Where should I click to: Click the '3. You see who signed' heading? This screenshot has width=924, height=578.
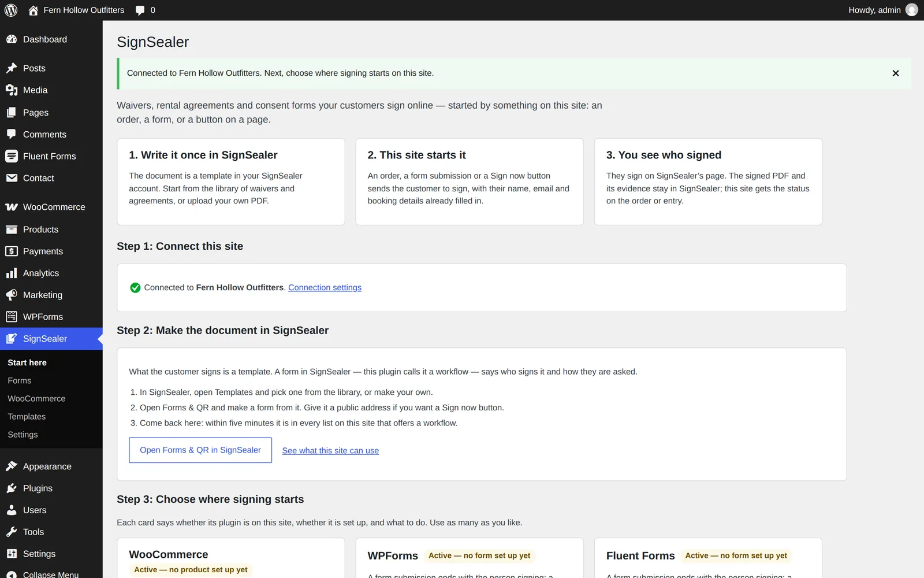(x=664, y=155)
